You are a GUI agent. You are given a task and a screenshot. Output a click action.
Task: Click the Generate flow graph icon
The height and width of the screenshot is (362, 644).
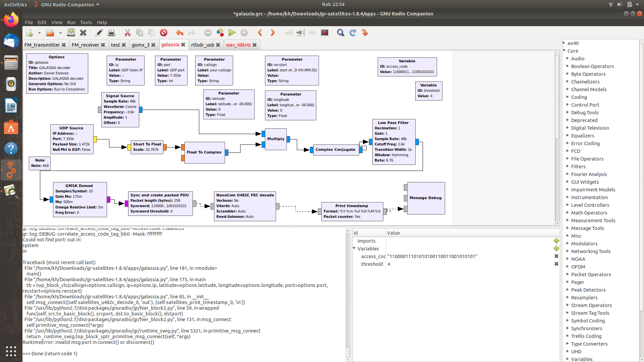pos(220,33)
